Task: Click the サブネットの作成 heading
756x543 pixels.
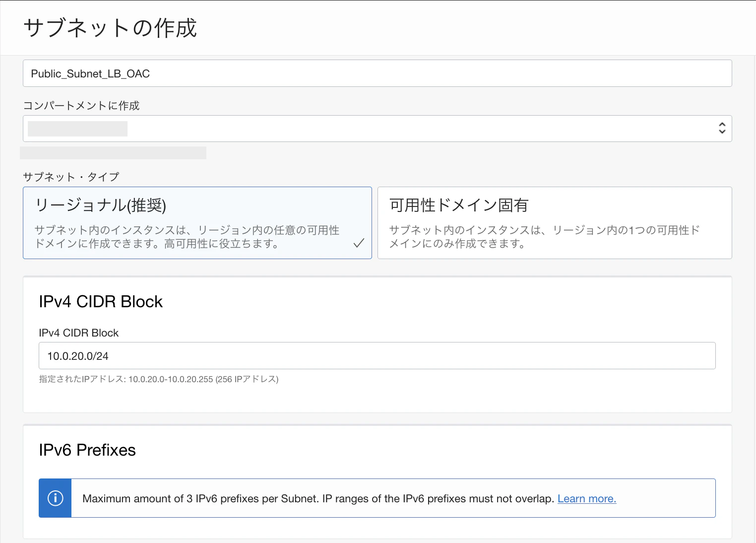Action: [x=110, y=28]
